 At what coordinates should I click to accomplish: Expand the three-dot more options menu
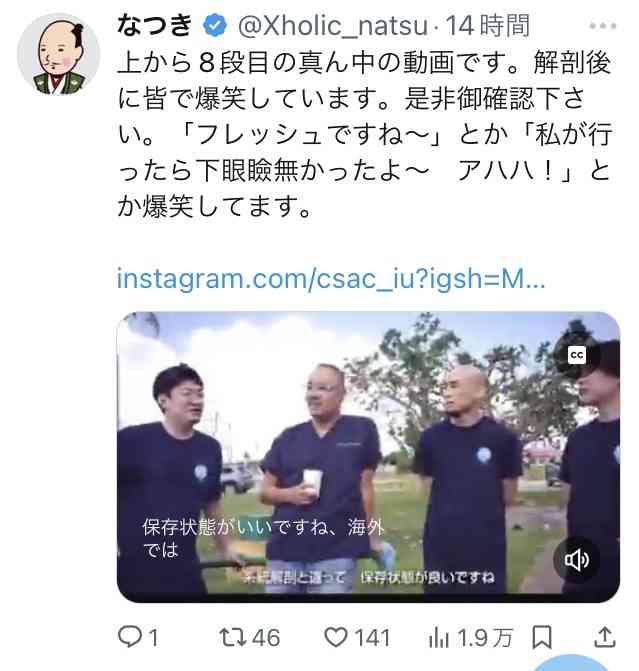[603, 26]
